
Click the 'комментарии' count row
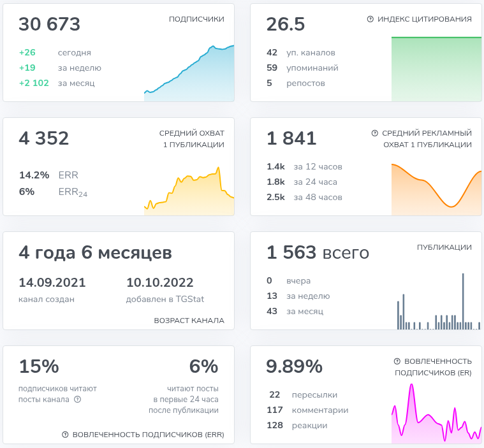[x=307, y=410]
